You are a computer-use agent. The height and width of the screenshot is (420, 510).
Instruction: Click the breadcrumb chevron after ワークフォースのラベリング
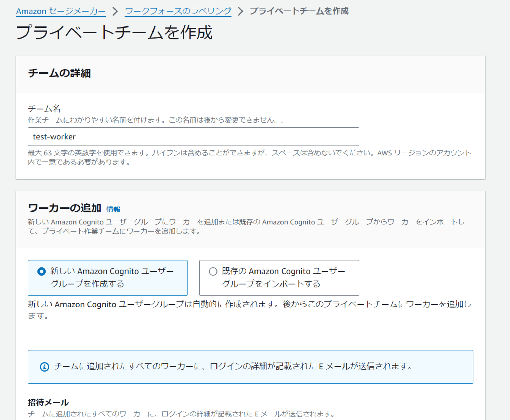pos(240,11)
